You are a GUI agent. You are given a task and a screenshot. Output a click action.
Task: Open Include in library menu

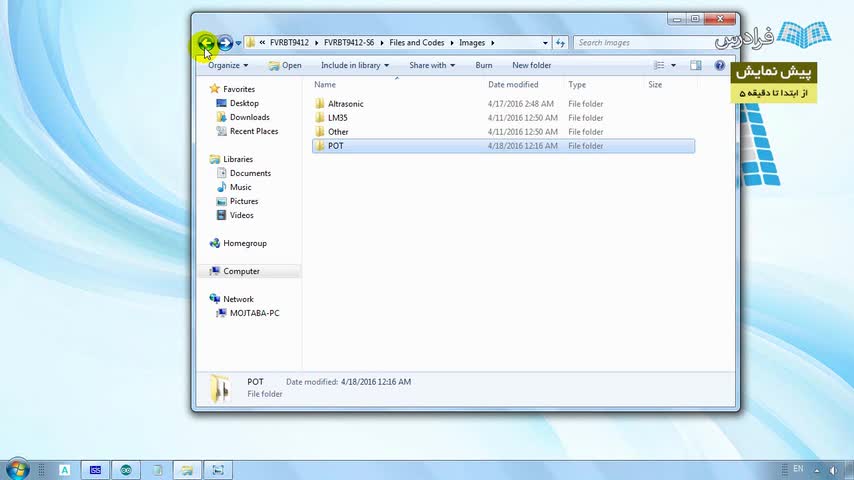click(355, 65)
